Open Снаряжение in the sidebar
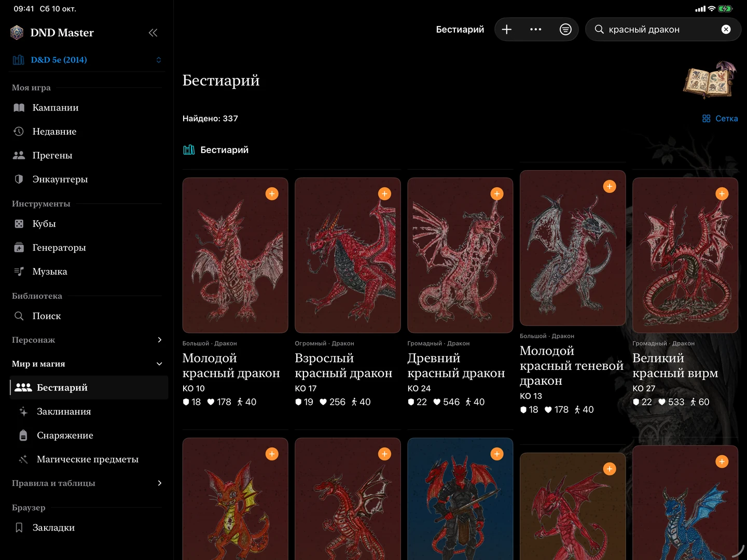This screenshot has height=560, width=747. point(89,435)
